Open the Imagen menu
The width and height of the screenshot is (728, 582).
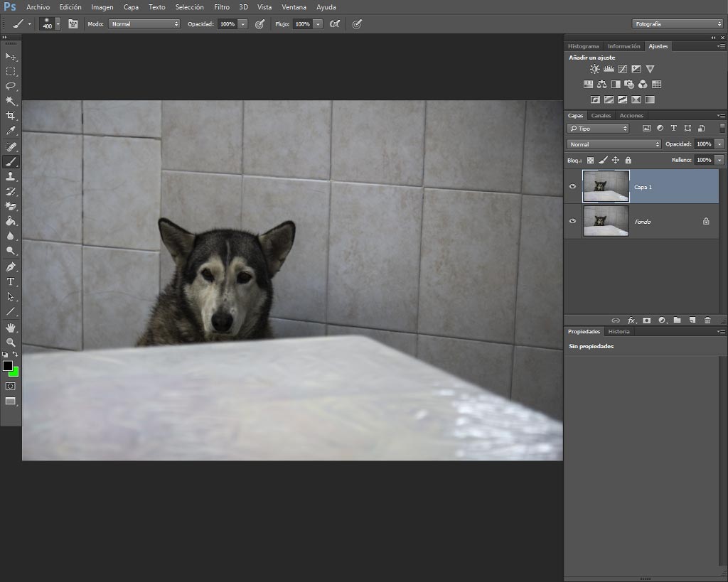point(102,7)
